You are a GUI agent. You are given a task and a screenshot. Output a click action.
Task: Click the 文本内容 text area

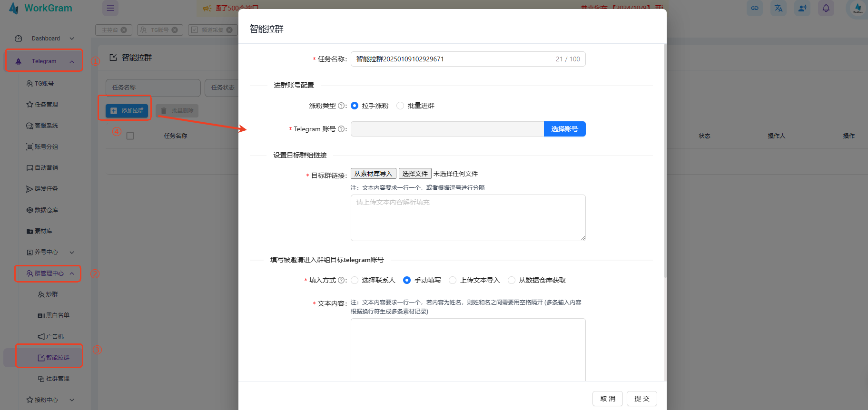(x=468, y=350)
